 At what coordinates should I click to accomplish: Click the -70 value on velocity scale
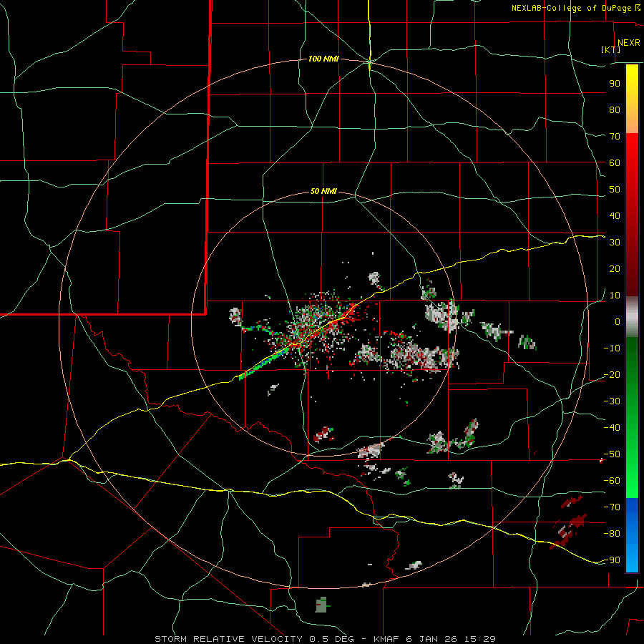(x=612, y=507)
